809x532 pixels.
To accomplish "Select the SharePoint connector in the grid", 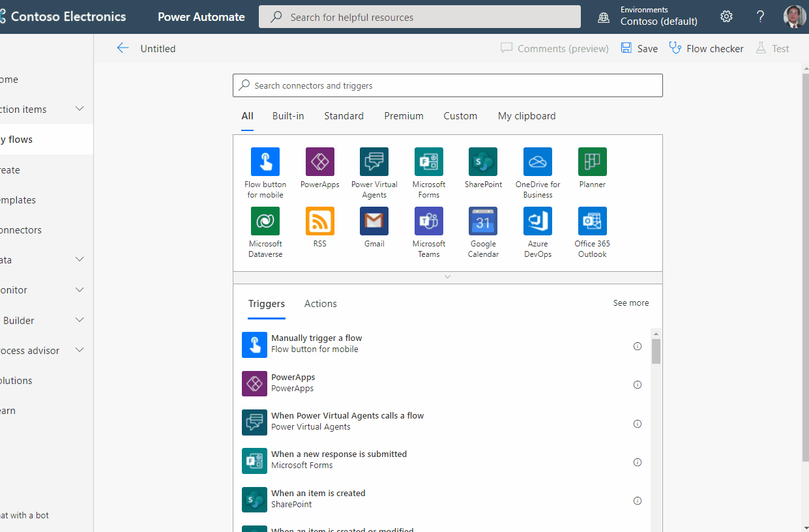I will coord(483,162).
